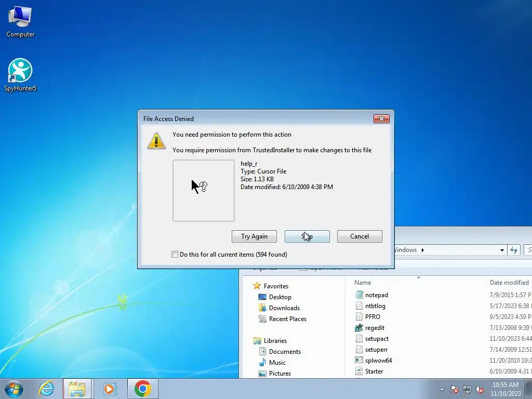Show hidden system tray icons arrow

pos(442,389)
